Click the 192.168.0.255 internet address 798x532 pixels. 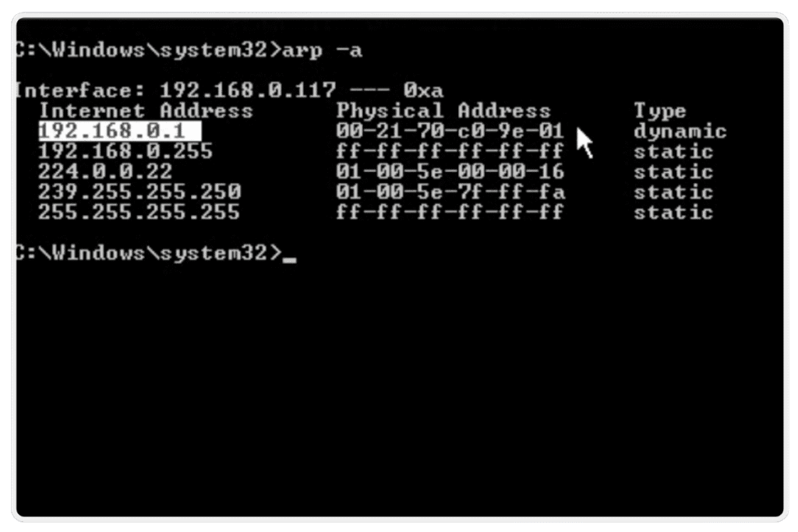(125, 152)
